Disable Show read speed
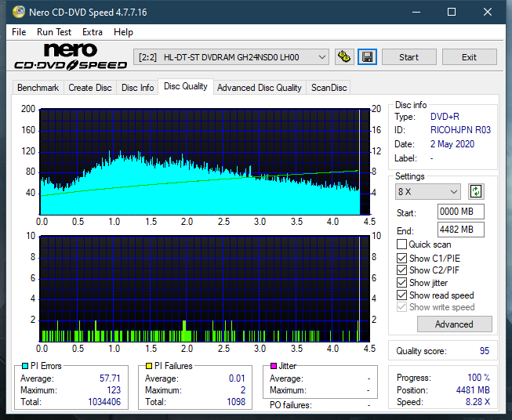The height and width of the screenshot is (420, 512). click(401, 295)
